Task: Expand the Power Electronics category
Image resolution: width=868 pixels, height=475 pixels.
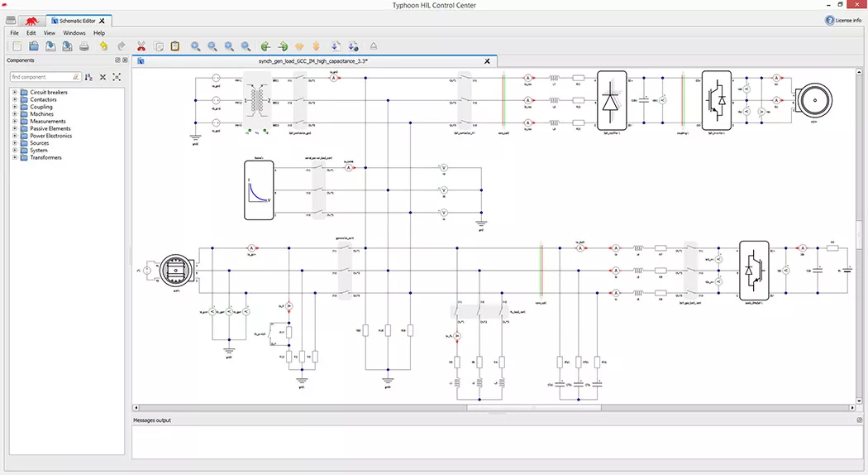Action: [15, 135]
